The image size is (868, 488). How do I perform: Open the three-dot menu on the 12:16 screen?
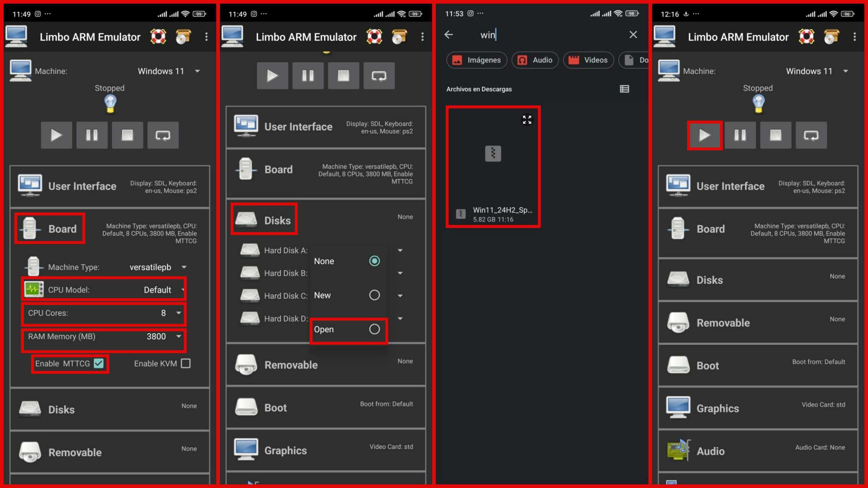point(854,36)
